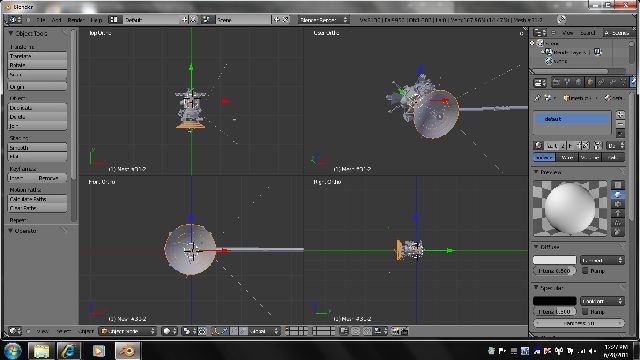The height and width of the screenshot is (360, 640).
Task: Open the viewport Object menu in header
Action: click(x=86, y=331)
